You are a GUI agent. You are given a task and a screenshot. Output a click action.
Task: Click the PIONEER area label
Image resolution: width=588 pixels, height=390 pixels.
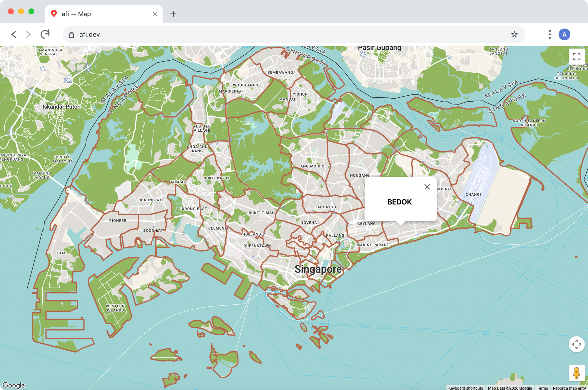[x=118, y=220]
